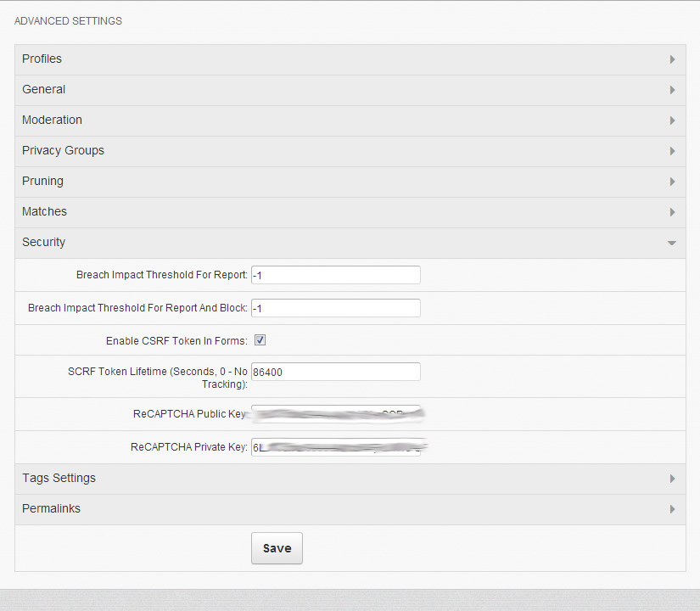Click the SCRF Token Lifetime input
Image resolution: width=700 pixels, height=611 pixels.
pos(335,372)
